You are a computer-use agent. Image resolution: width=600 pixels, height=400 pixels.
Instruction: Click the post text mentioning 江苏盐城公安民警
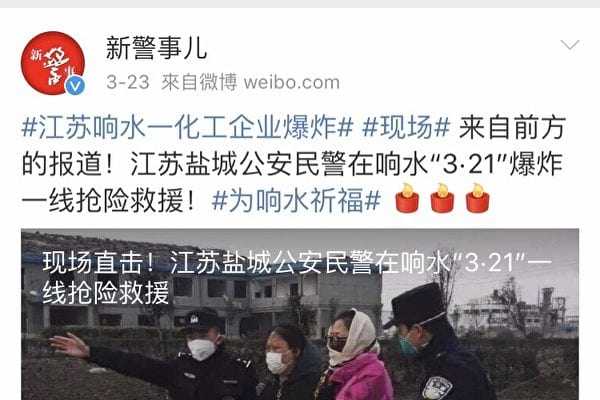(293, 164)
